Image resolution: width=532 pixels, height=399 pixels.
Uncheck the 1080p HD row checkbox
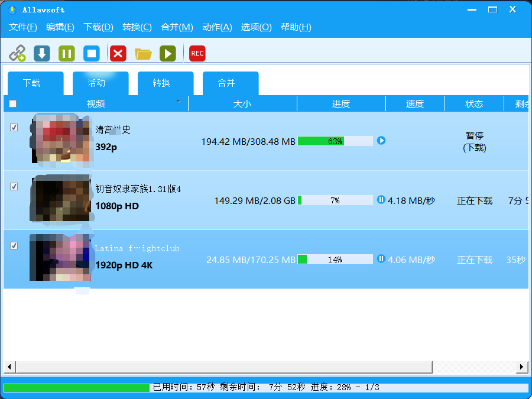(14, 187)
